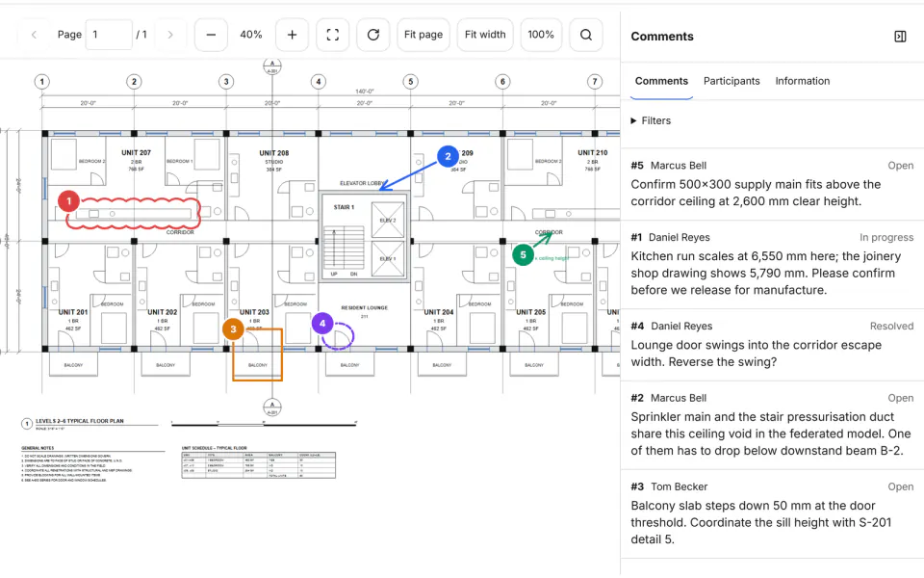Click the page number input field
Image resolution: width=924 pixels, height=578 pixels.
coord(109,35)
